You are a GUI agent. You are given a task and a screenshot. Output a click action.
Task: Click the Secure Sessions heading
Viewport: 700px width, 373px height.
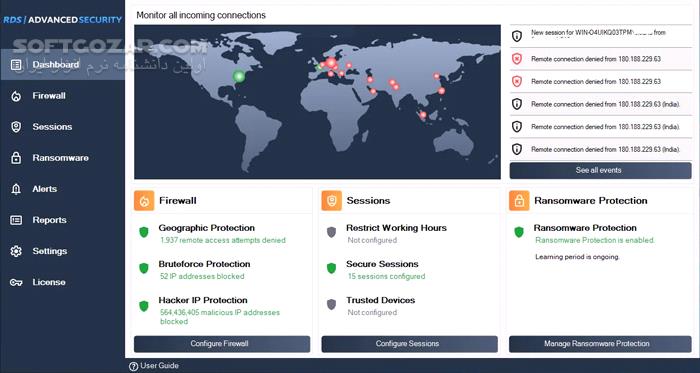point(382,264)
